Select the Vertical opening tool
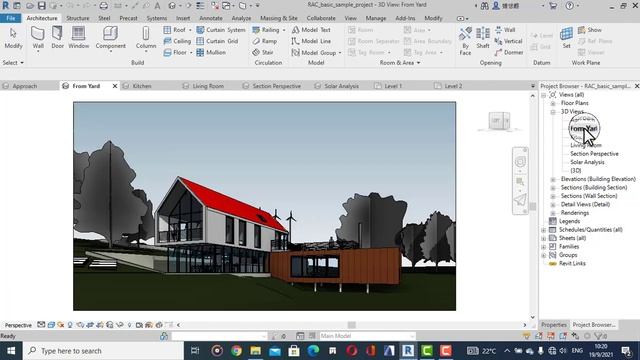The width and height of the screenshot is (640, 360). pos(509,41)
